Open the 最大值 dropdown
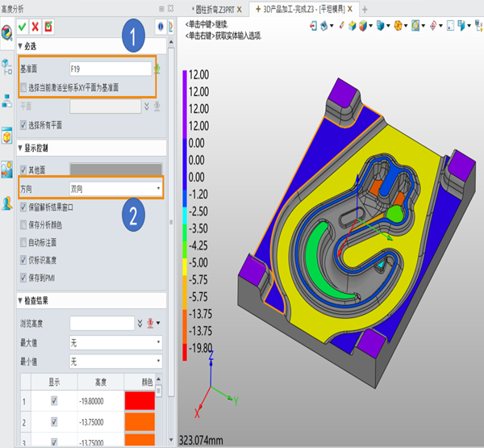This screenshot has width=484, height=448. click(x=116, y=342)
